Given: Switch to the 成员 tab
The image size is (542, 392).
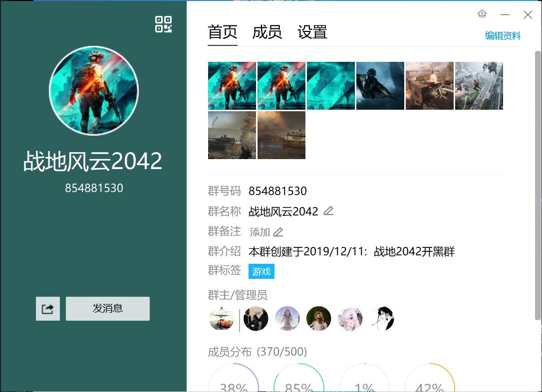Looking at the screenshot, I should (267, 32).
